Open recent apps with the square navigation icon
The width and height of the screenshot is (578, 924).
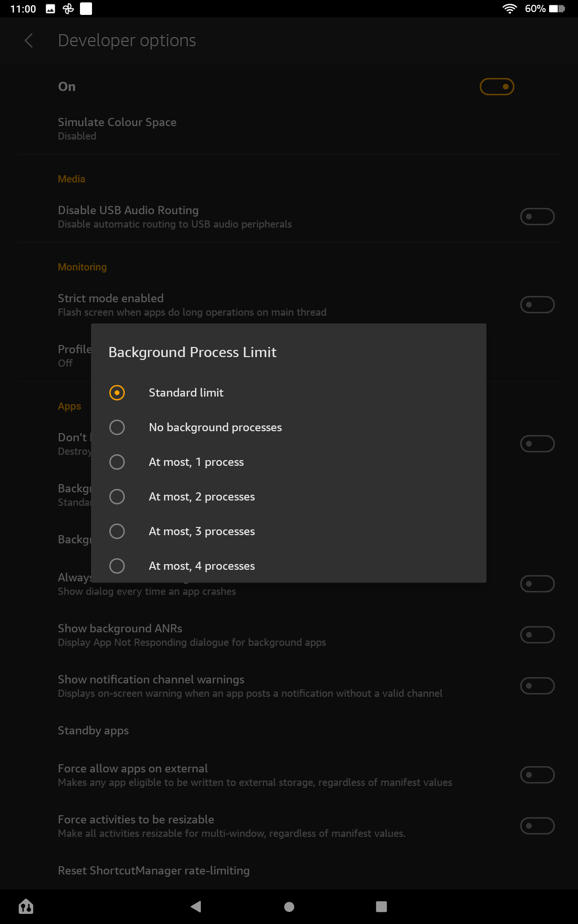click(381, 907)
